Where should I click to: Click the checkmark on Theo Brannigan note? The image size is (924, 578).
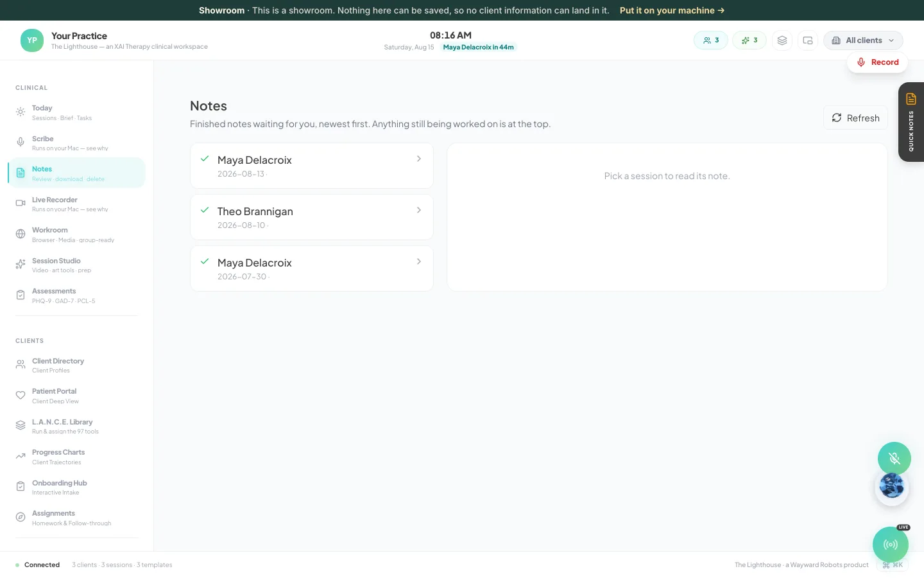[205, 210]
